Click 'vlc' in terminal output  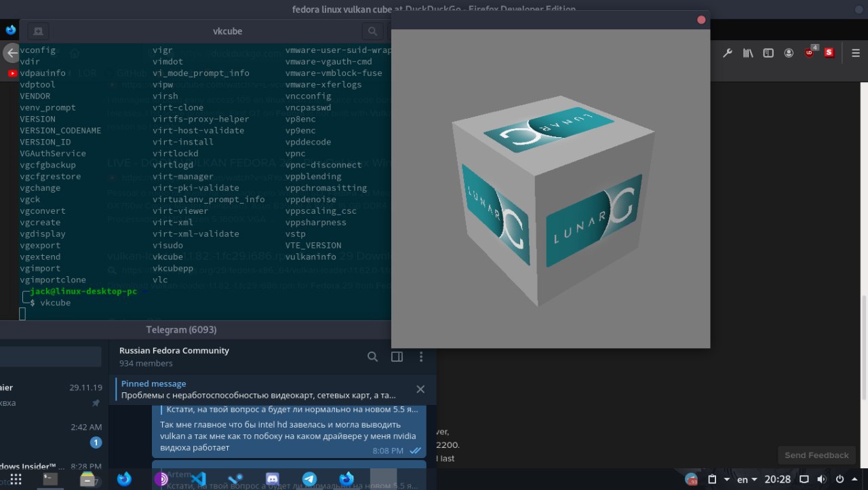[x=160, y=280]
